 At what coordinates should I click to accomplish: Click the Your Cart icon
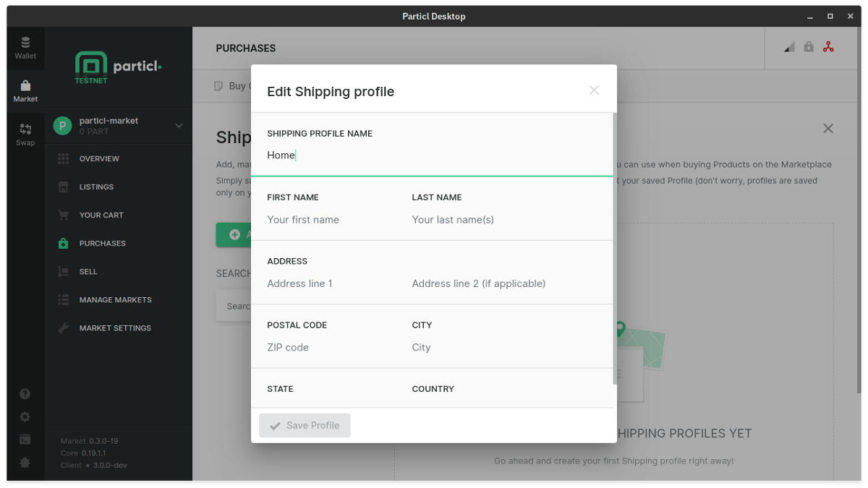(x=64, y=215)
